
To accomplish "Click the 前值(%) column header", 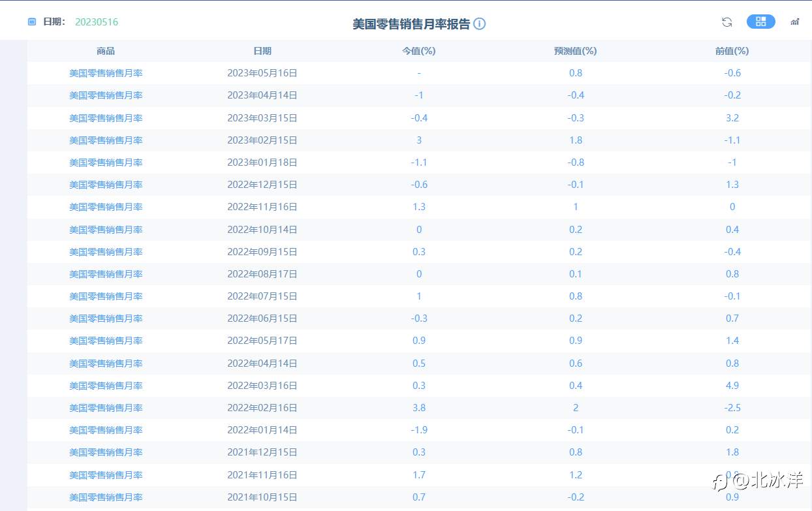I will (x=732, y=51).
